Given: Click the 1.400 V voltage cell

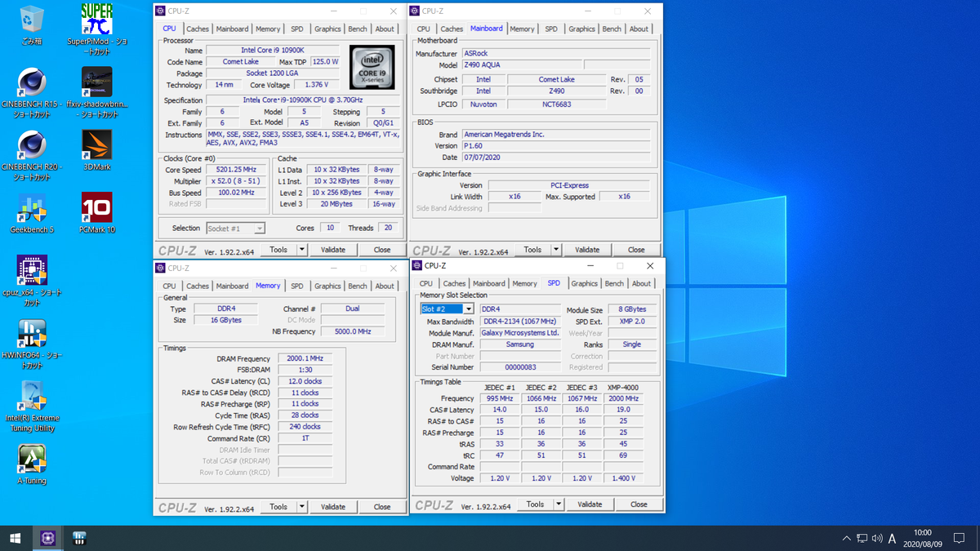Looking at the screenshot, I should pyautogui.click(x=623, y=478).
